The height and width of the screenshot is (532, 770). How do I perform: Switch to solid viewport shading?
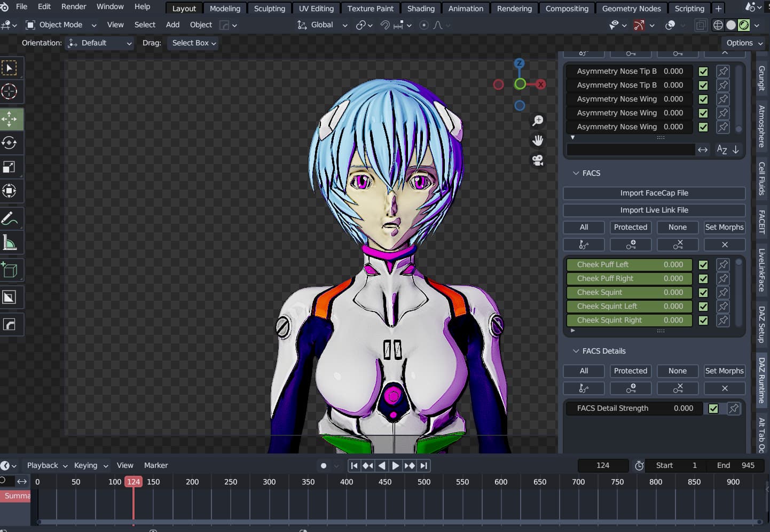(x=731, y=25)
